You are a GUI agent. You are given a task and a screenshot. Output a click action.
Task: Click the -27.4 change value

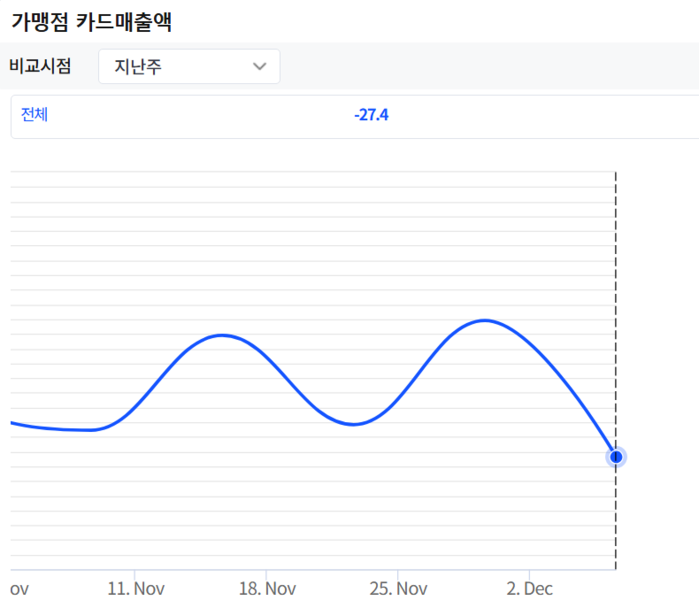point(371,115)
